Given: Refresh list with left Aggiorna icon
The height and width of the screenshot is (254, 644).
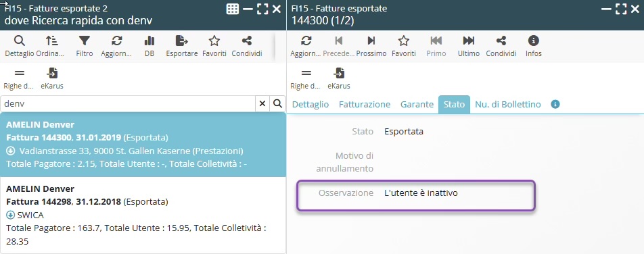Looking at the screenshot, I should coord(116,41).
